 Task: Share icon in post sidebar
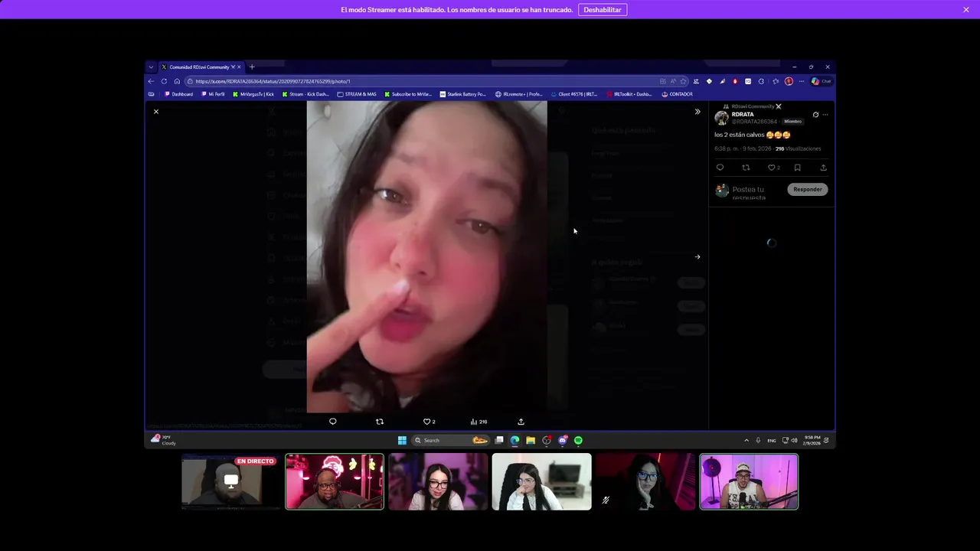(824, 168)
